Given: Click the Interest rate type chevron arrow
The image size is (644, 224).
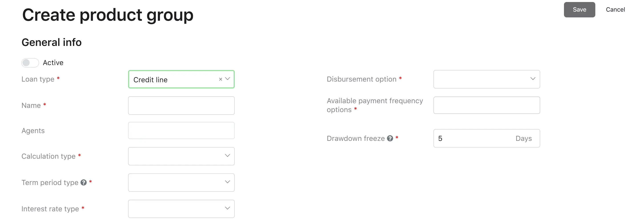Looking at the screenshot, I should point(227,208).
